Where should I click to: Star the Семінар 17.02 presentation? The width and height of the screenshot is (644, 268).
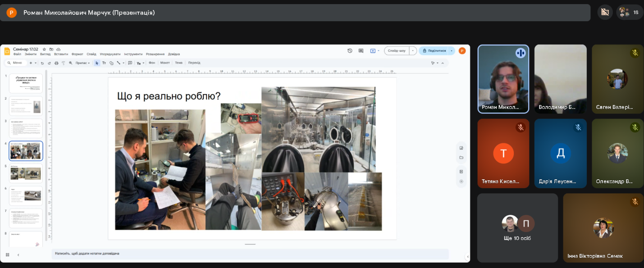click(x=44, y=49)
